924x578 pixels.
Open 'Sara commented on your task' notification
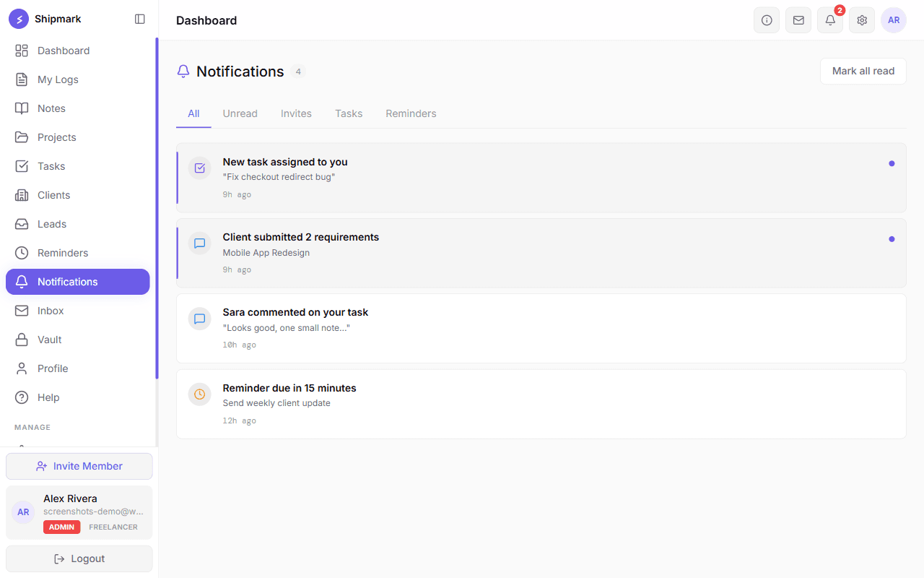click(541, 328)
